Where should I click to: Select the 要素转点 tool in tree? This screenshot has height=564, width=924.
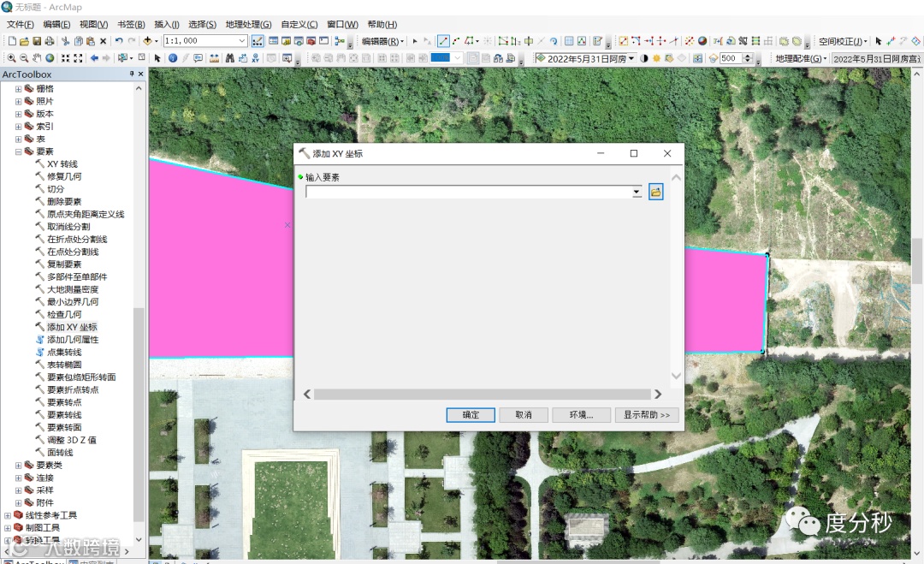tap(64, 402)
